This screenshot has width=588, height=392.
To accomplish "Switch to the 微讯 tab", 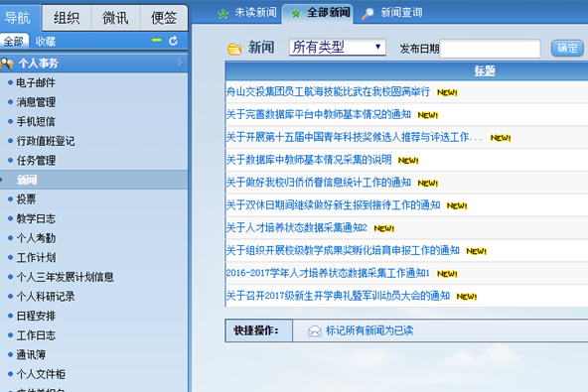I will click(115, 18).
